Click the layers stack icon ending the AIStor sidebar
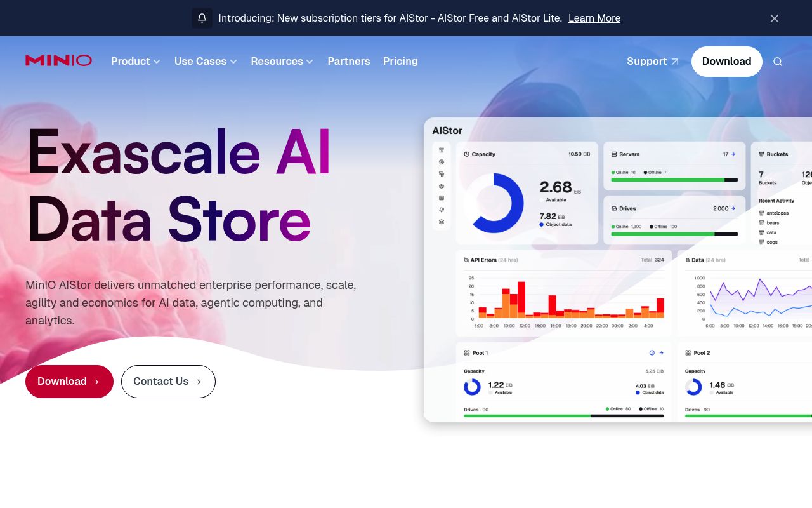Image resolution: width=812 pixels, height=508 pixels. (x=442, y=222)
